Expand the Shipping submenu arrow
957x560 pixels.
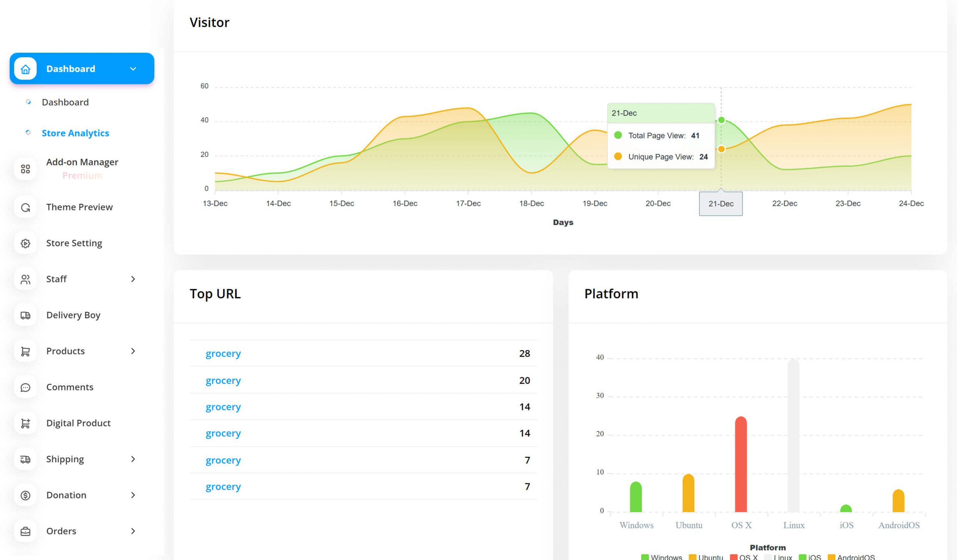(x=133, y=459)
